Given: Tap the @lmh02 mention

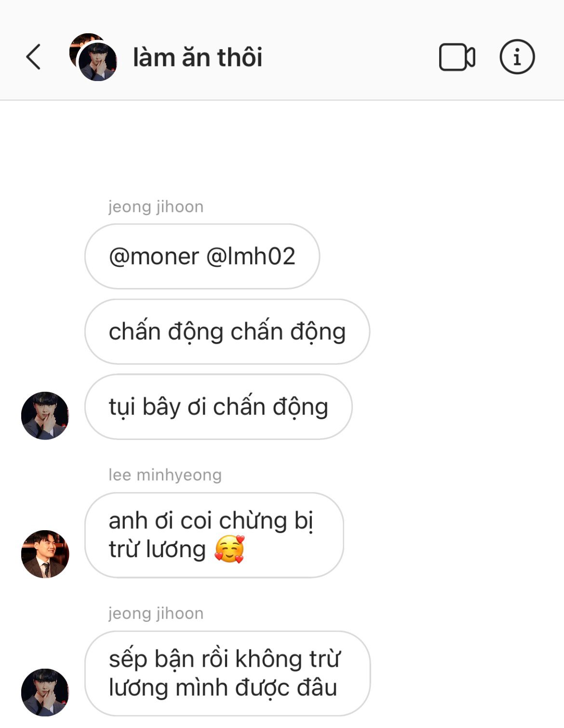Looking at the screenshot, I should tap(251, 256).
